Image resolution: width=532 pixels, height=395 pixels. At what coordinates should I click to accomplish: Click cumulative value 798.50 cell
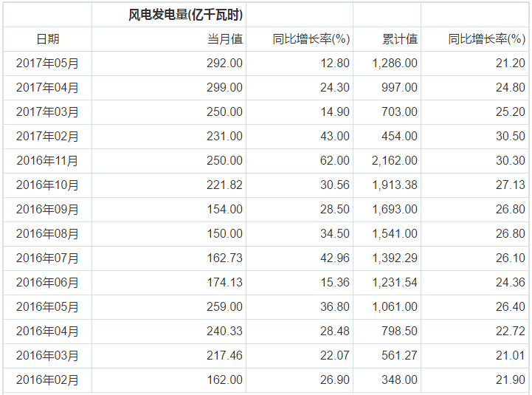(399, 332)
